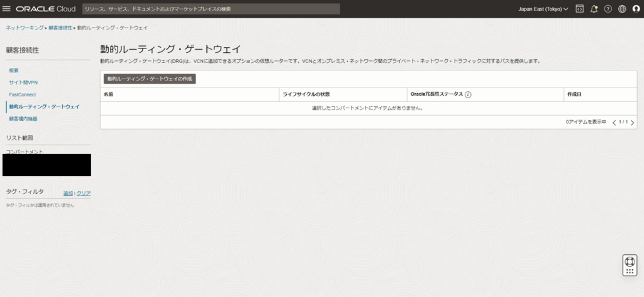This screenshot has width=644, height=297.
Task: Click the info icon beside Oracle冗長性ステータス
Action: point(468,94)
